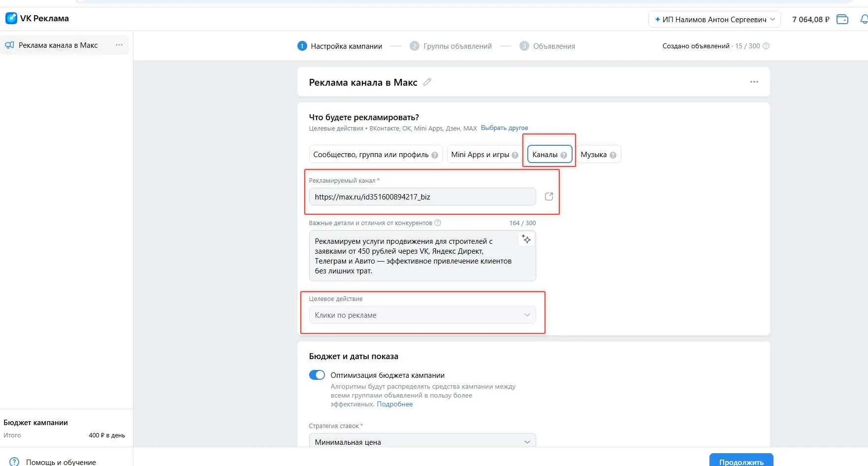Click the 400 ₽ в день budget value
Screen dimensions: 868x466
pos(107,435)
